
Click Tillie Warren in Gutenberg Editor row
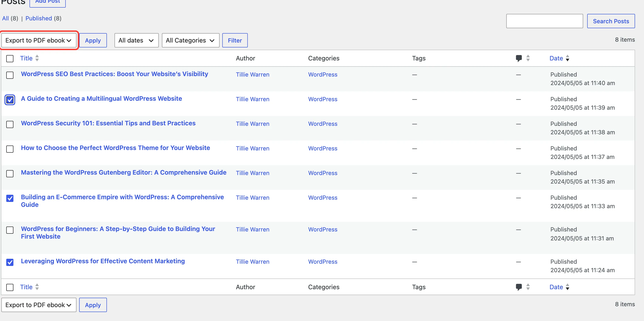pos(252,173)
